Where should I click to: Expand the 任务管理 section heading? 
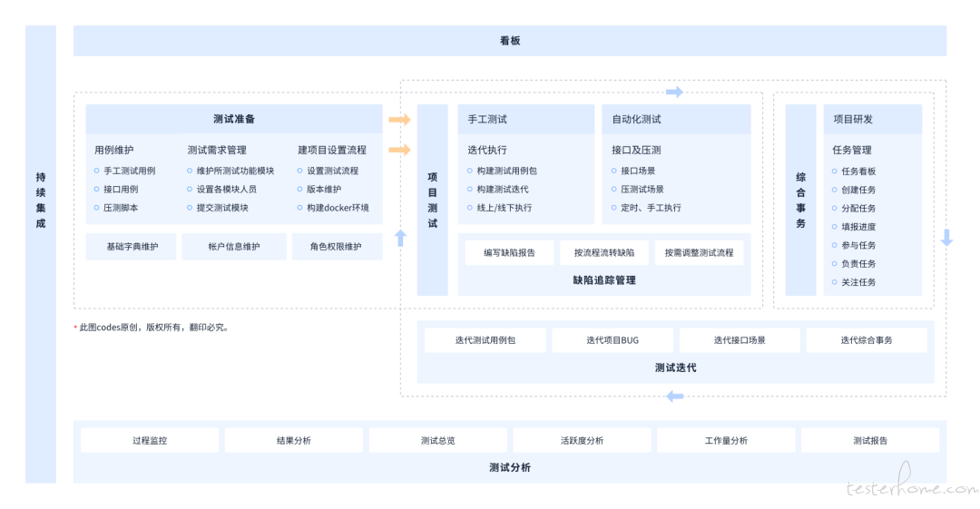[x=852, y=150]
